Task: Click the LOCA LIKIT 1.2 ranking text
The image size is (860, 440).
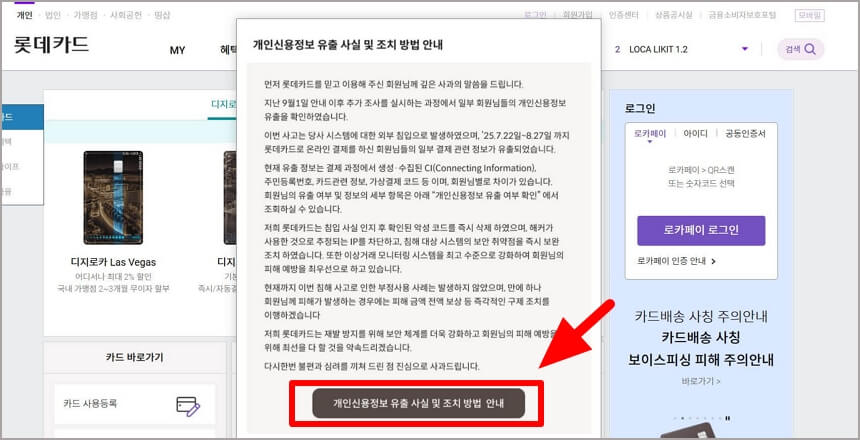Action: click(x=658, y=49)
